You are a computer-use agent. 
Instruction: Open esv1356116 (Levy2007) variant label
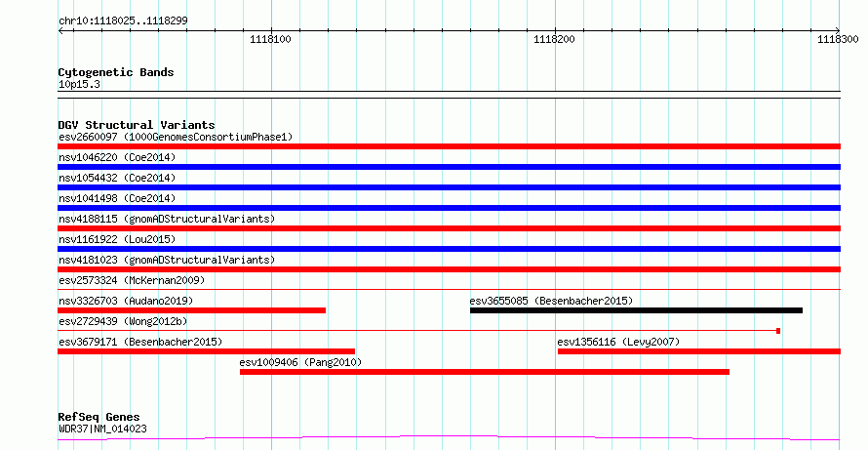(x=618, y=342)
